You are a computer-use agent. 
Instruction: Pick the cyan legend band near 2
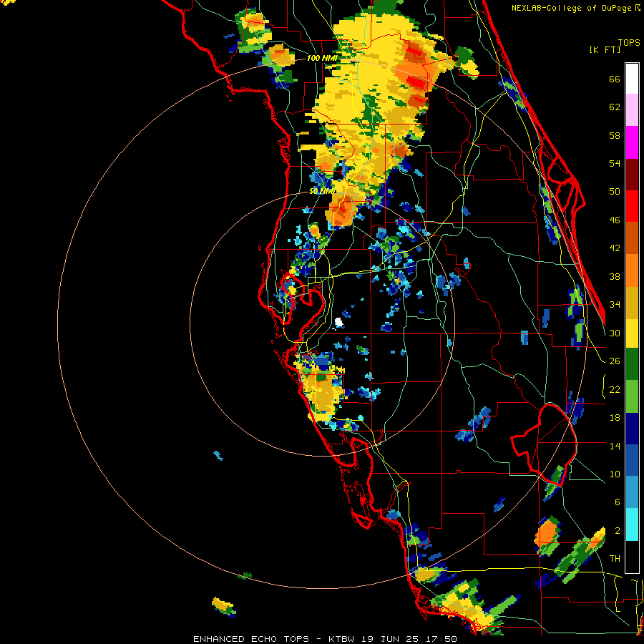[x=632, y=525]
